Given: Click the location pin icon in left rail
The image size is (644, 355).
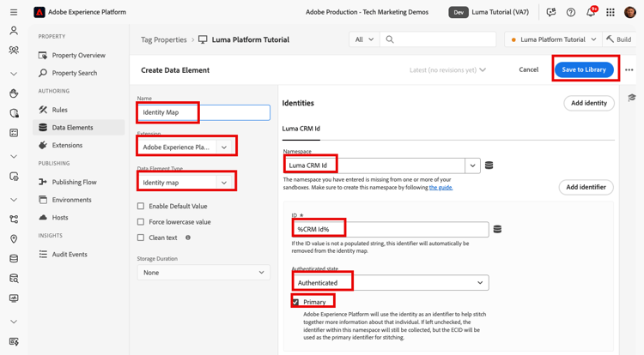Looking at the screenshot, I should (14, 239).
